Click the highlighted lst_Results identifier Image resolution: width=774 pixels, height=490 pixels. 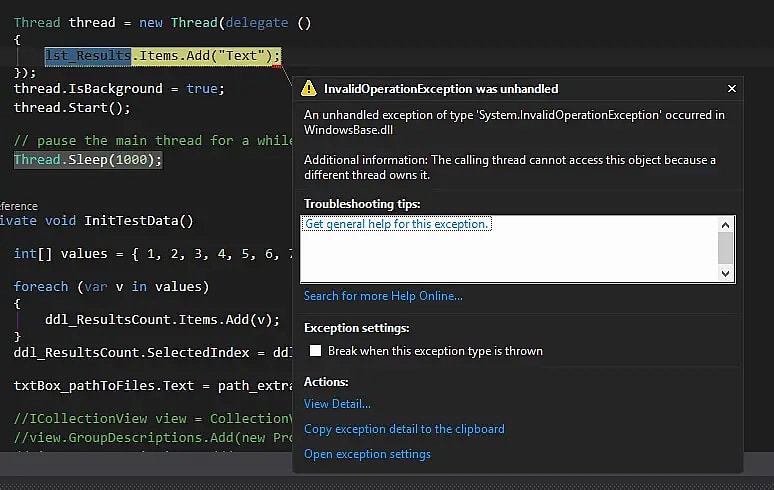[88, 56]
